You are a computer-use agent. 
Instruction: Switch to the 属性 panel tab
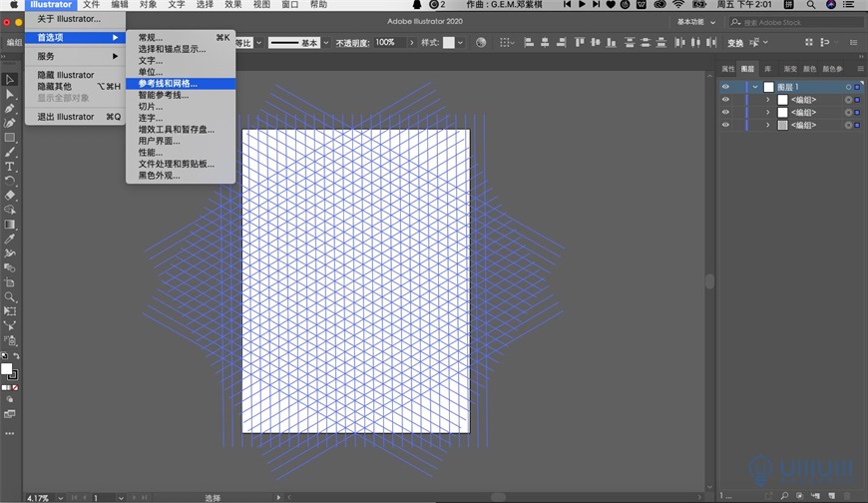[727, 69]
